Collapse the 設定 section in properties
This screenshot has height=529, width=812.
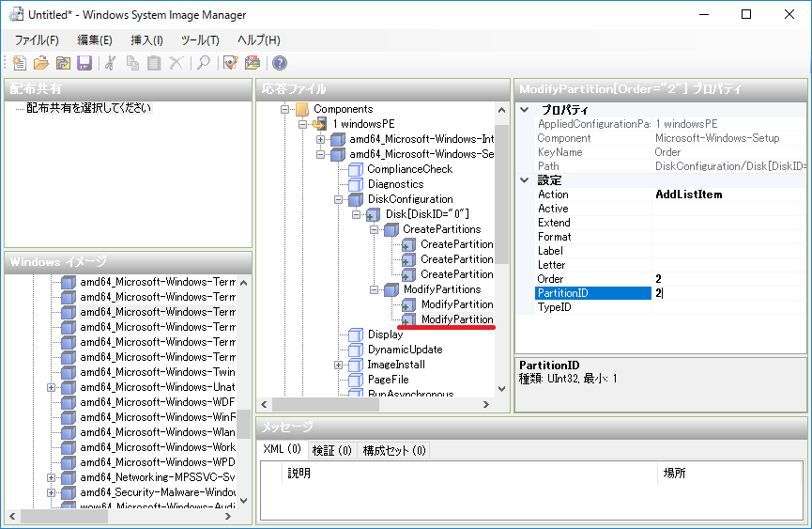[524, 179]
